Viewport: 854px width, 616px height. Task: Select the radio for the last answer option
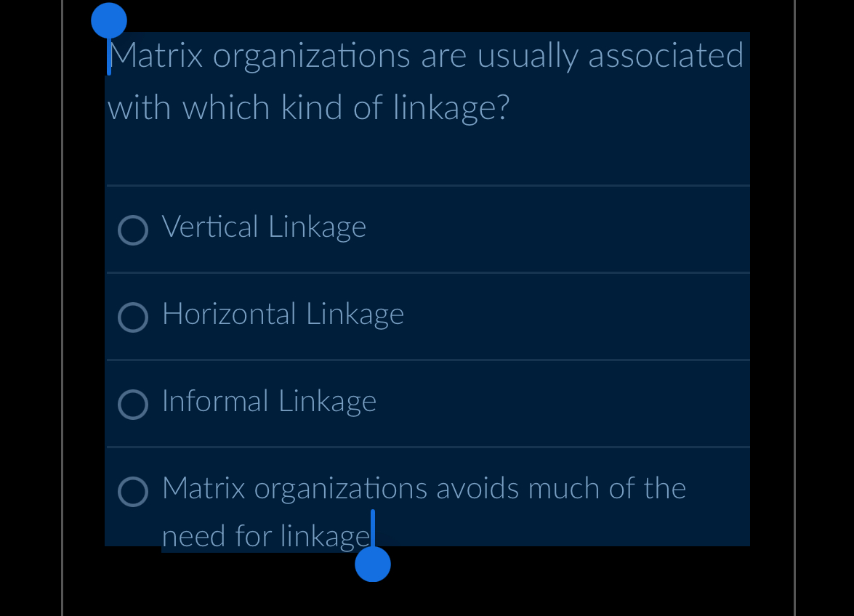pos(132,492)
